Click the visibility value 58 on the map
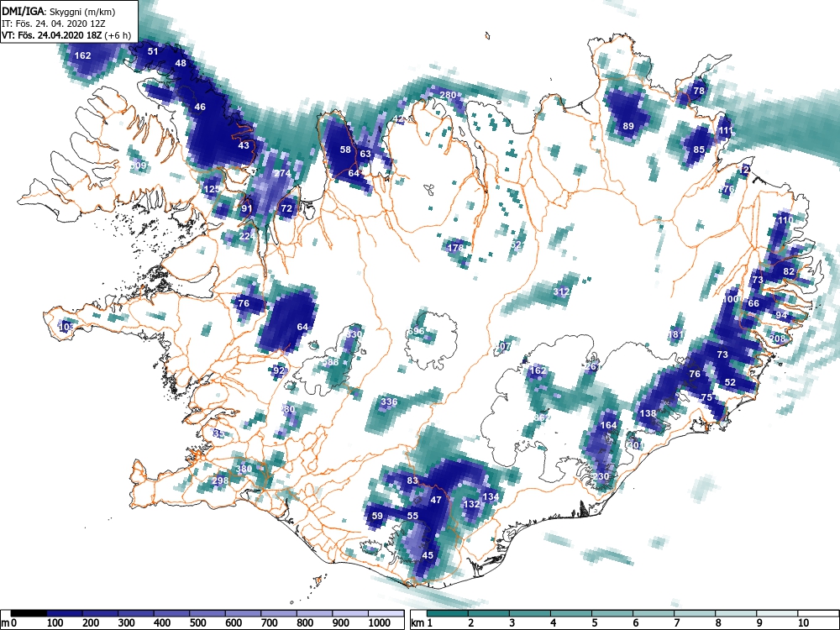This screenshot has height=630, width=840. point(345,150)
